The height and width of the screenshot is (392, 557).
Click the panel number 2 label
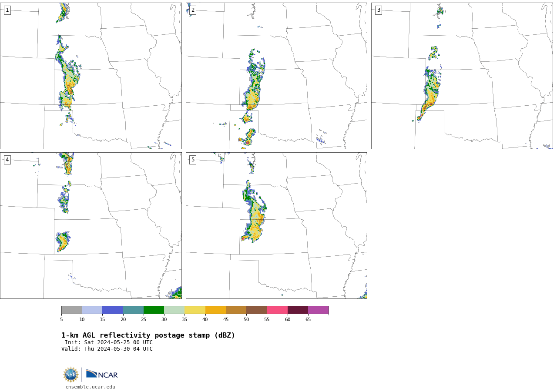[x=193, y=10]
